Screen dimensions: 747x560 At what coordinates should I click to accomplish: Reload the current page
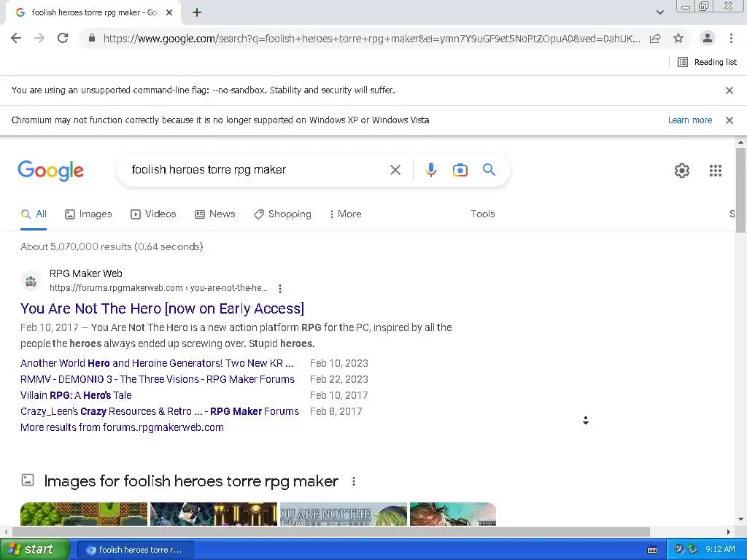click(63, 38)
